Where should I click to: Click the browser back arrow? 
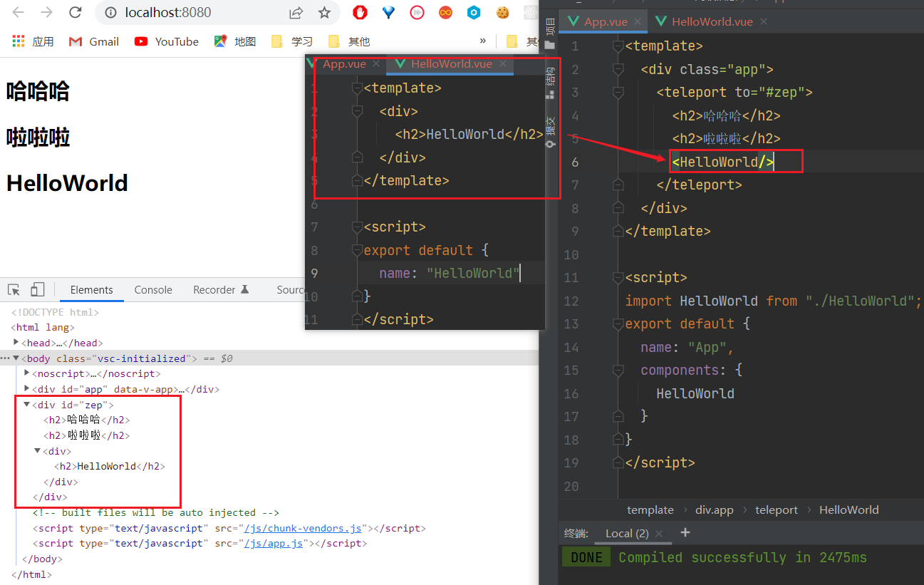pyautogui.click(x=19, y=13)
